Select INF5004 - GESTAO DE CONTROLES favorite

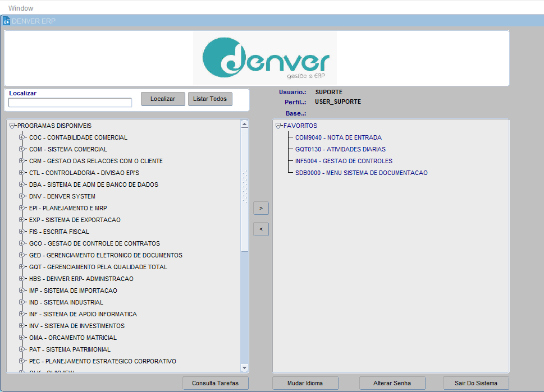(x=344, y=161)
